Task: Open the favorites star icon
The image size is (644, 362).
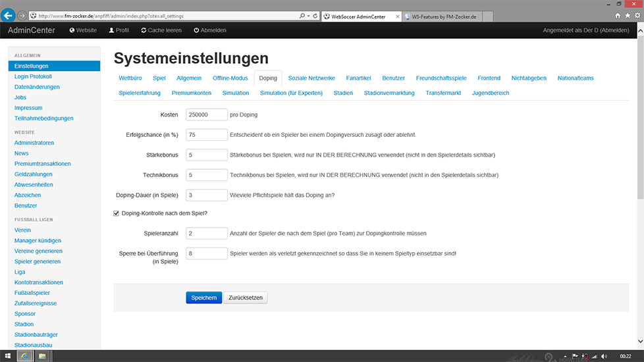Action: 627,15
